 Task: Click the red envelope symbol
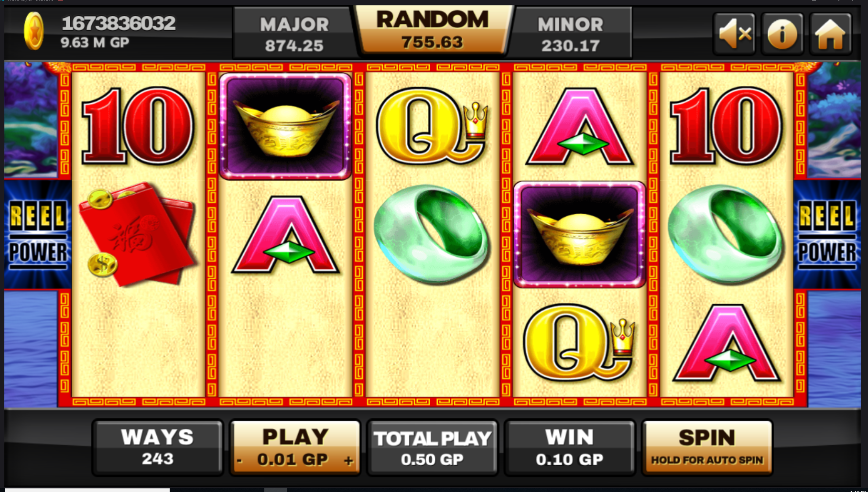[138, 234]
